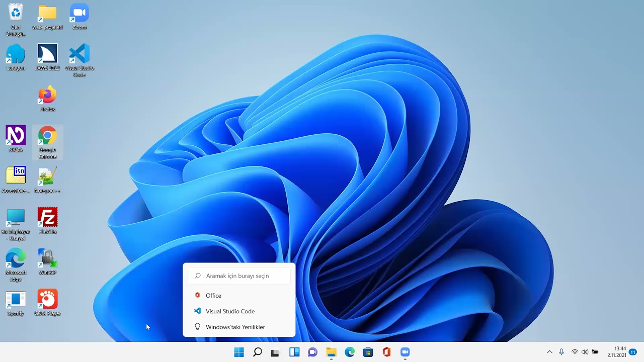Open taskbar Search magnifier icon
The image size is (644, 362).
[257, 352]
